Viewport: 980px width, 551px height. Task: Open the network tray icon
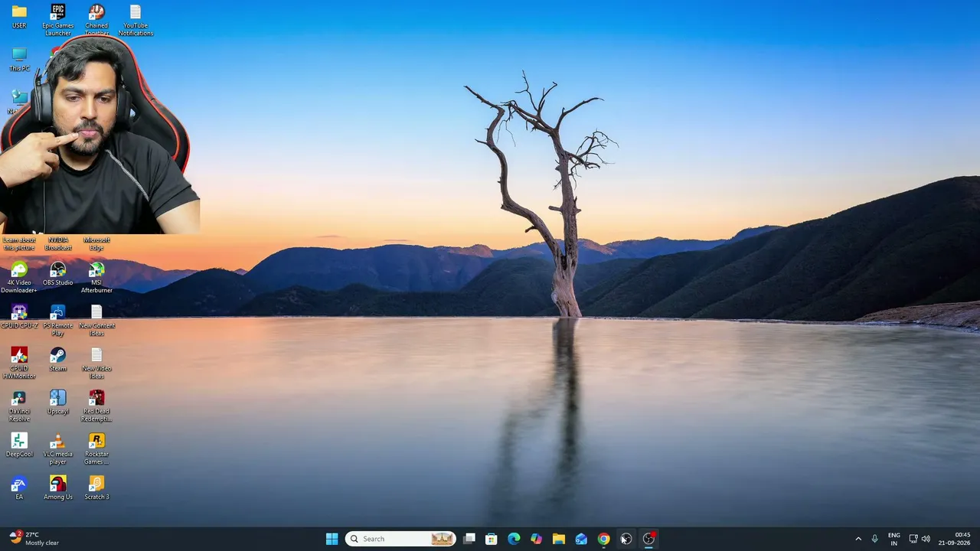tap(913, 539)
